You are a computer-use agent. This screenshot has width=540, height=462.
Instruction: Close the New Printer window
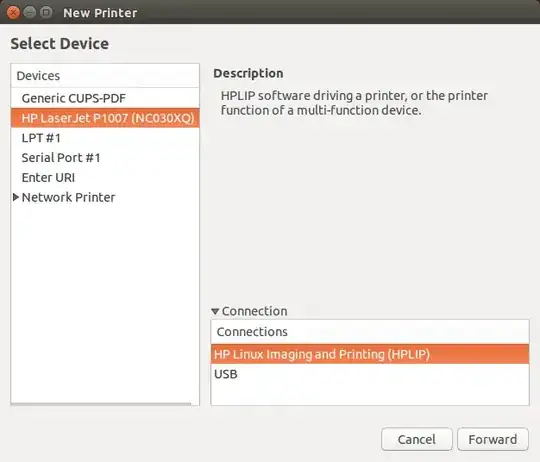point(13,13)
